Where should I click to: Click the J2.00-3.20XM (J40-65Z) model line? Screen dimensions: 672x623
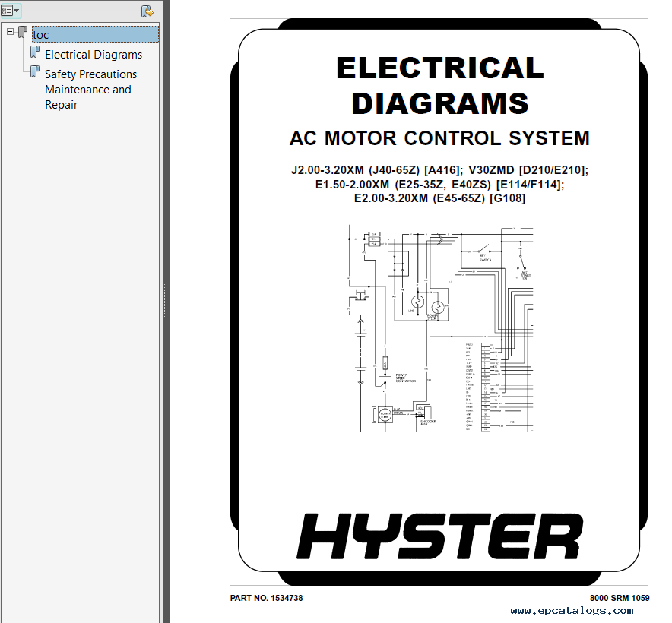[x=439, y=170]
